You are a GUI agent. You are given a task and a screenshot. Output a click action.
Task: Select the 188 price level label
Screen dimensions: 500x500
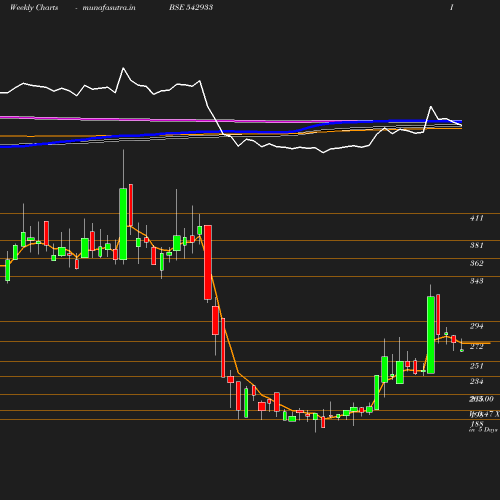[477, 424]
